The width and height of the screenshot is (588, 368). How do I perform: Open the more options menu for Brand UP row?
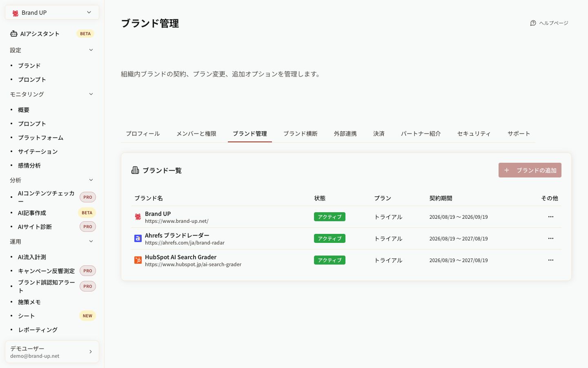pos(551,217)
